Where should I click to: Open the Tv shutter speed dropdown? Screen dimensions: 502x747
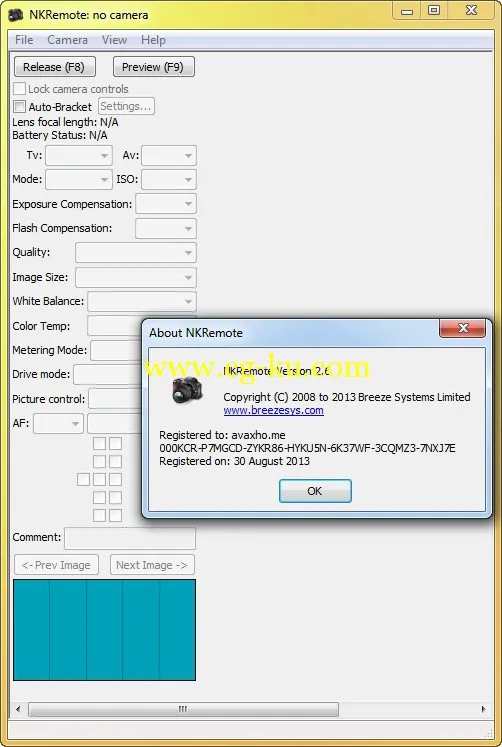(79, 155)
